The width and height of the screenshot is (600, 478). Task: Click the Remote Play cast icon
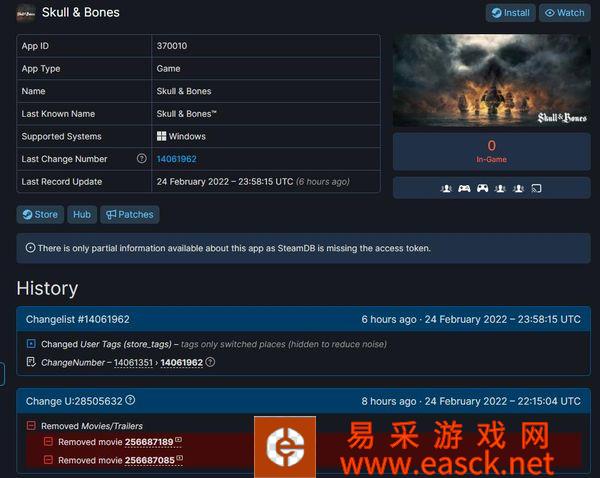coord(536,188)
